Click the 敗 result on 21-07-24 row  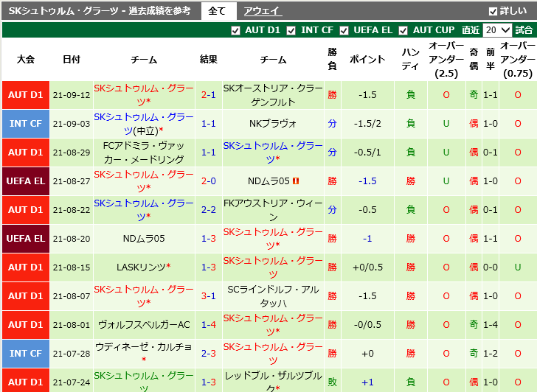332,382
